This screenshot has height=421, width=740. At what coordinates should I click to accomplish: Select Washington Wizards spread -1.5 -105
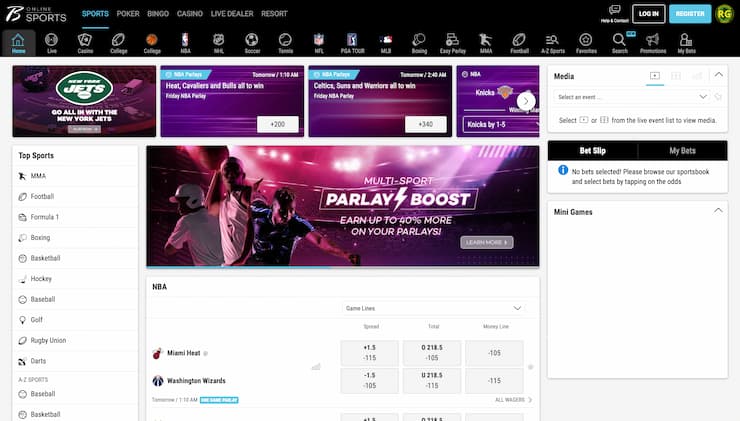(x=370, y=380)
